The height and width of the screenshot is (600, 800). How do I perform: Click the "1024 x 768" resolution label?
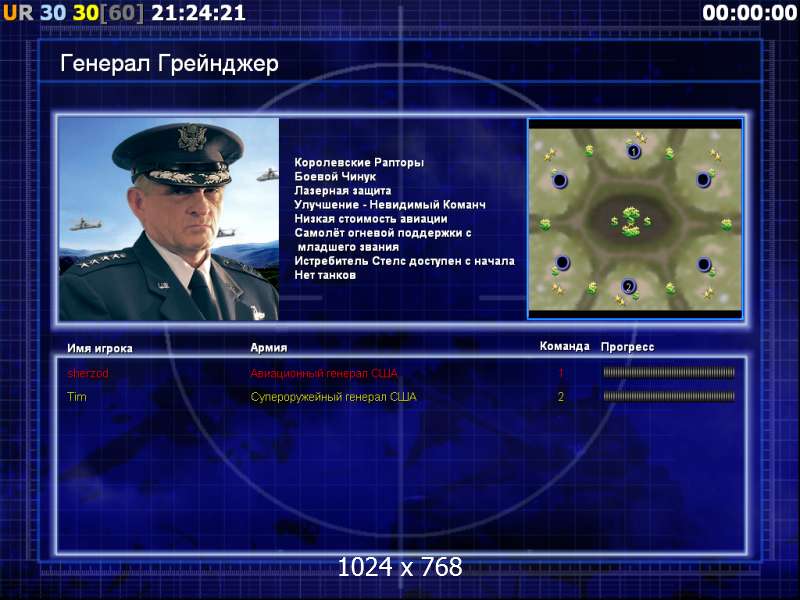click(400, 567)
